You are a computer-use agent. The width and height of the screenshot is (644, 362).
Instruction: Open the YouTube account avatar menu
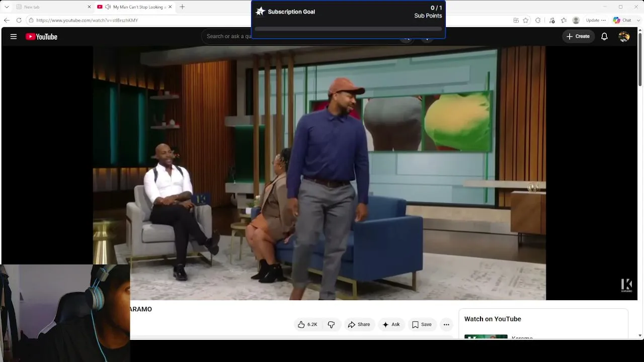[x=624, y=36]
